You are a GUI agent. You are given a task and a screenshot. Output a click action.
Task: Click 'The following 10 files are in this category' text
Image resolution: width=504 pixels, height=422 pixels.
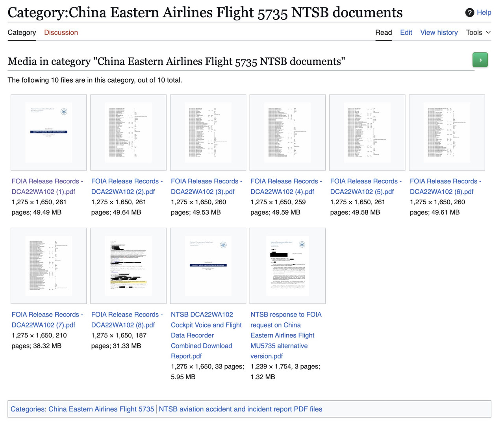coord(95,80)
